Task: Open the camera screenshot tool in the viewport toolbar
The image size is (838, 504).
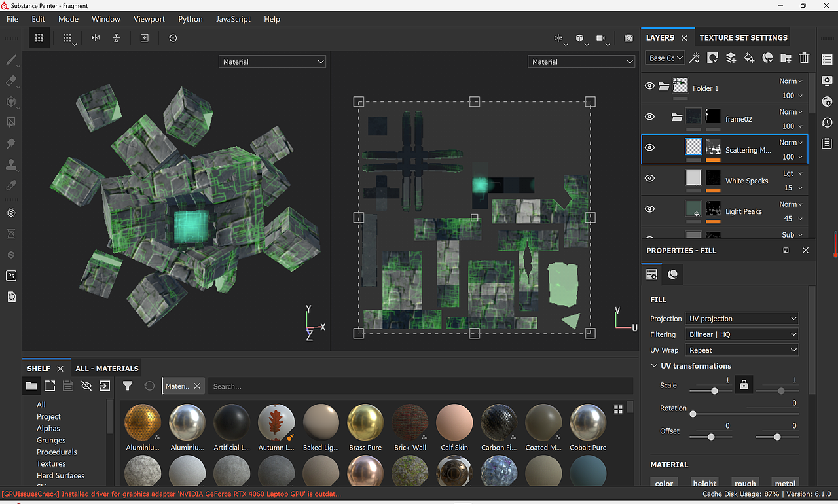Action: 628,38
